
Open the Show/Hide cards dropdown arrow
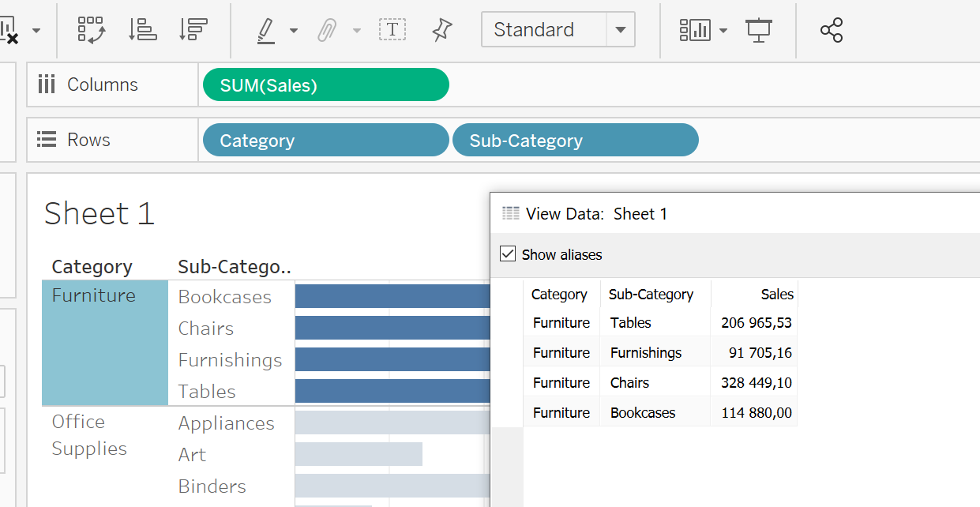(723, 31)
